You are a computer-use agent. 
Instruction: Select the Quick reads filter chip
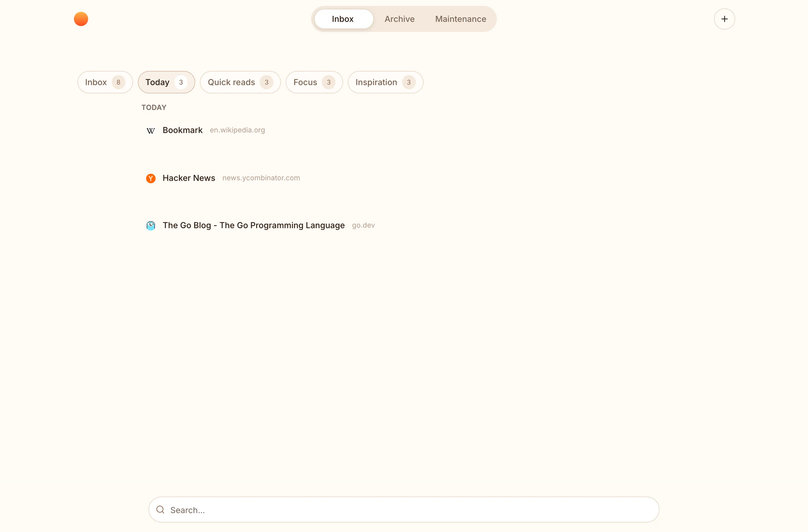pos(240,82)
